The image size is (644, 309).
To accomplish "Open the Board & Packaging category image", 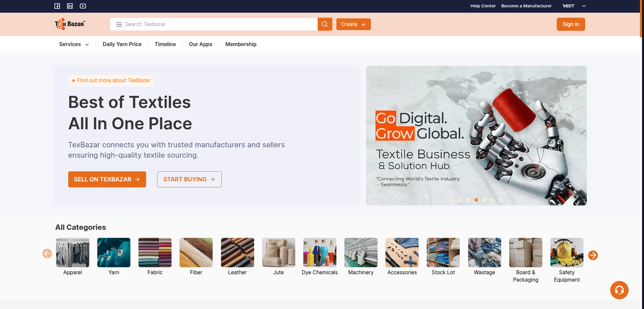I will click(526, 253).
